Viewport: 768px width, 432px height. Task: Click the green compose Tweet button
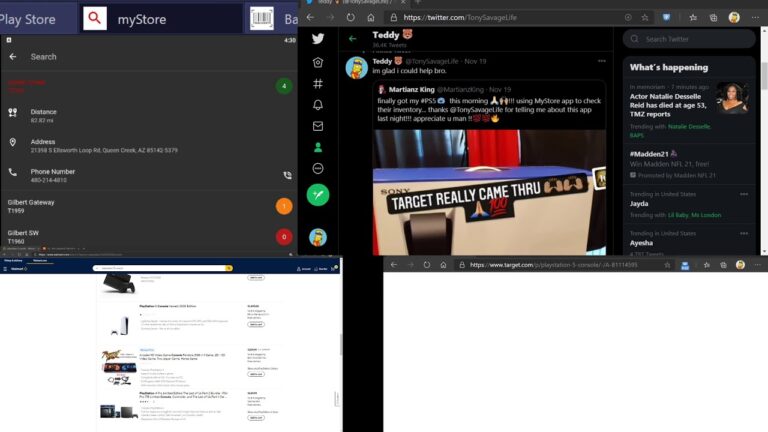tap(318, 194)
